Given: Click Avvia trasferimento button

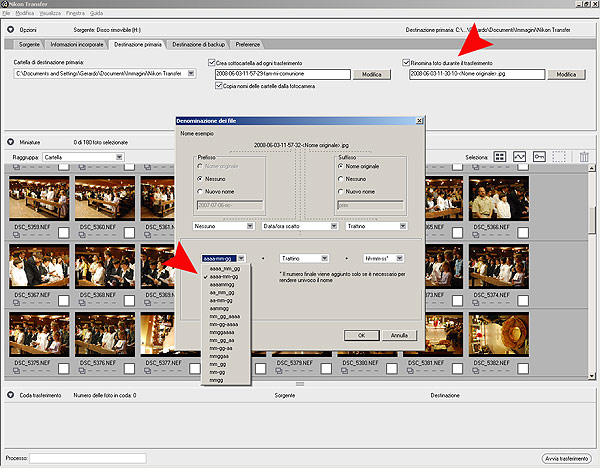Looking at the screenshot, I should 566,458.
